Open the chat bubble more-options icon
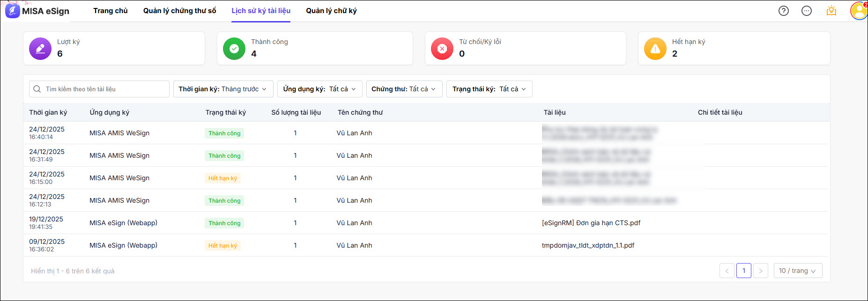Image resolution: width=868 pixels, height=301 pixels. (x=806, y=11)
